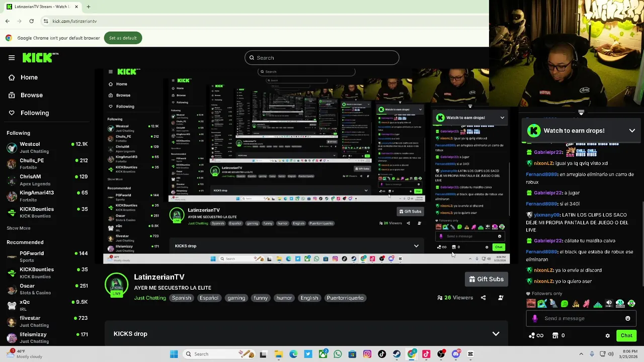Open Chulls_PE channel in Following list
The width and height of the screenshot is (644, 362).
(x=47, y=163)
